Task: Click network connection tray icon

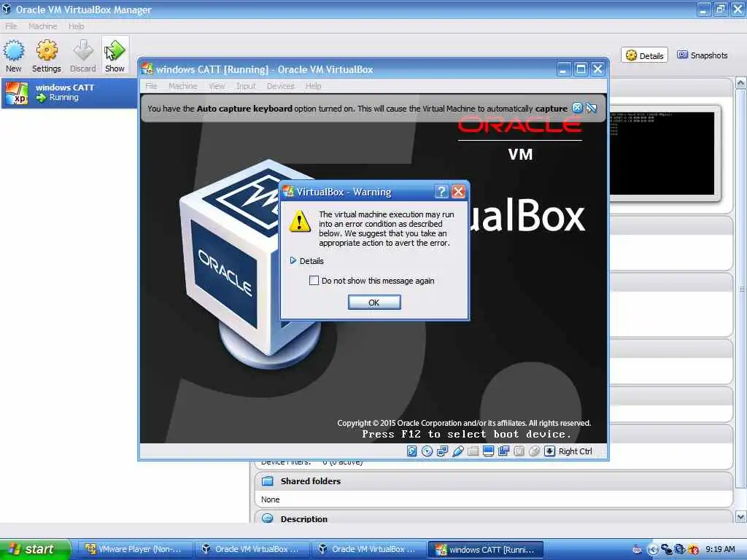Action: point(666,550)
